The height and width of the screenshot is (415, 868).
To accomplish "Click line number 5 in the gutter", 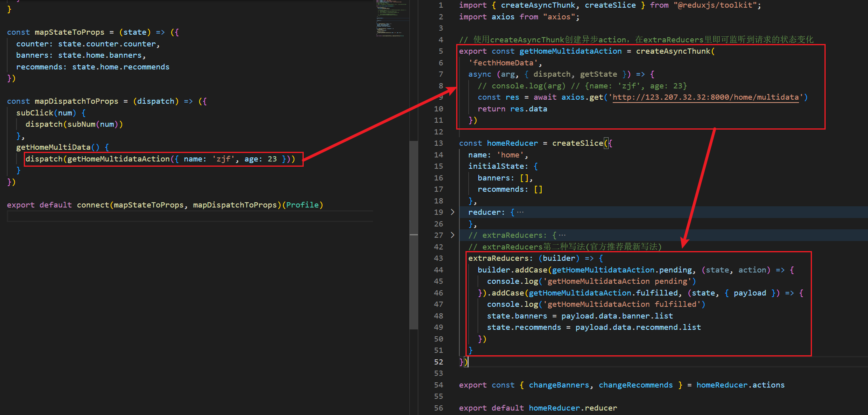I will click(x=441, y=51).
